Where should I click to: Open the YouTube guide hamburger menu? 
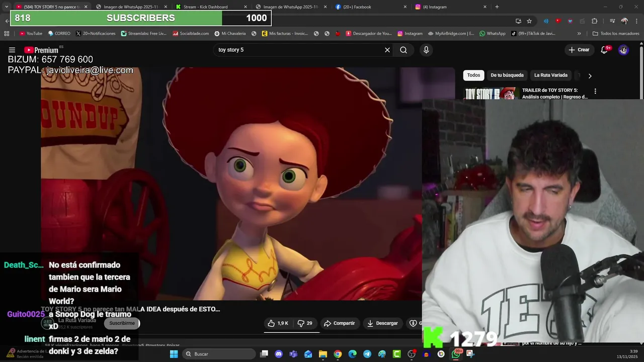(12, 50)
